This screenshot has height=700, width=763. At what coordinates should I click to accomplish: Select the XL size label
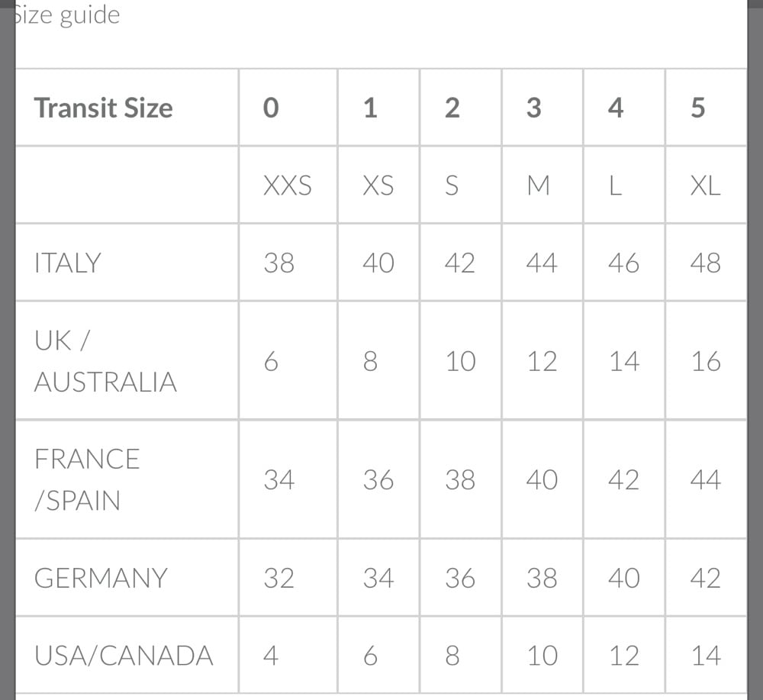(705, 185)
